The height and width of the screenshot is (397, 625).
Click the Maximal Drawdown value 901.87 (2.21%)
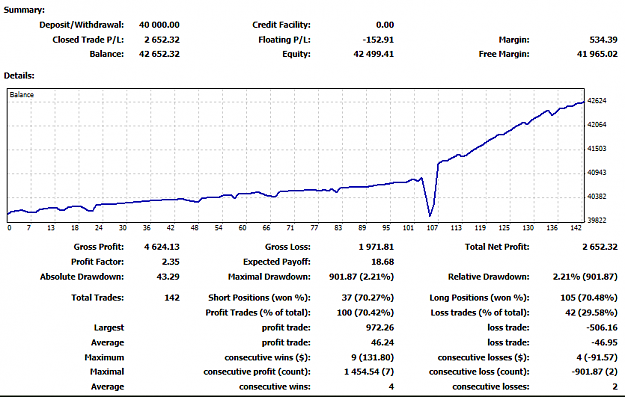[362, 277]
